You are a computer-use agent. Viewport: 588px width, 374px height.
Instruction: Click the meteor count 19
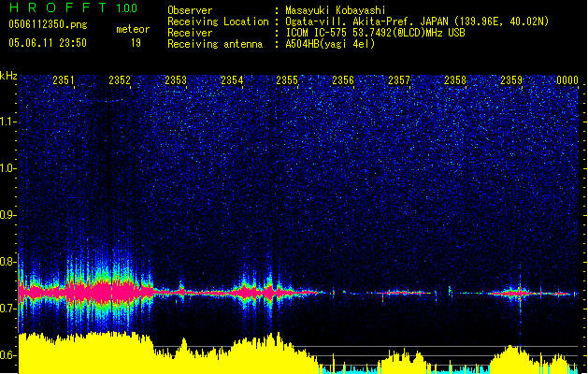(x=136, y=43)
